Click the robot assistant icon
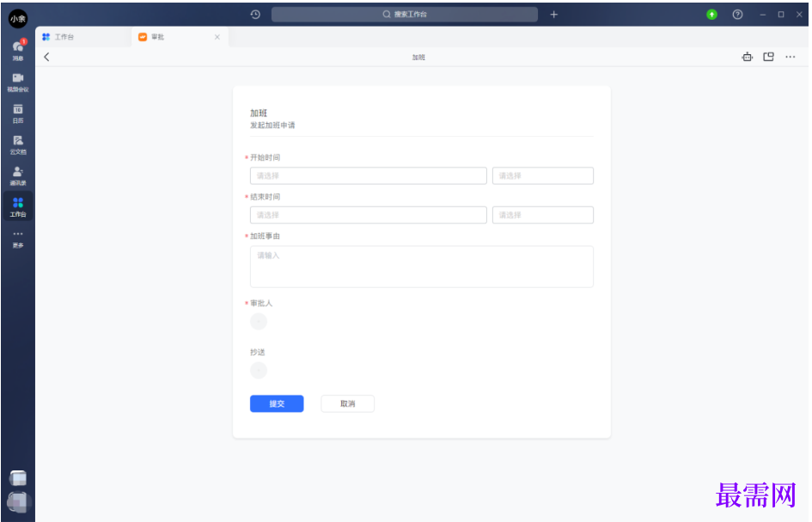Screen dimensions: 812x522 pos(747,57)
